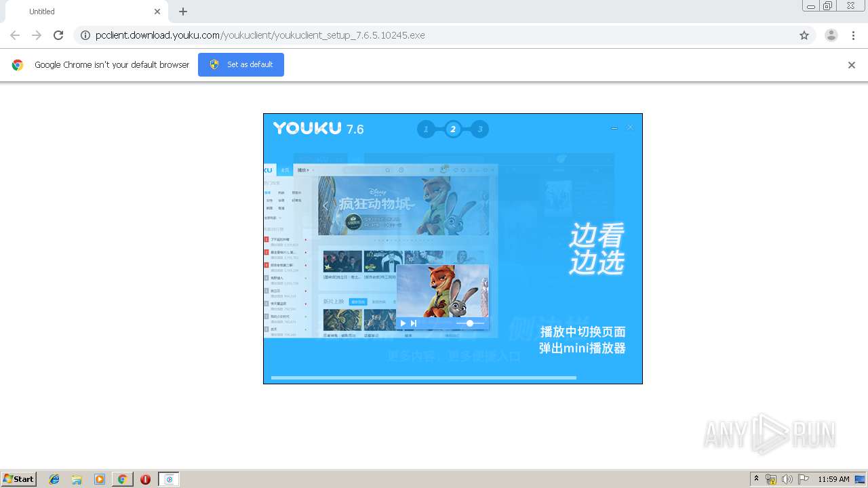Open the network tray icon
The width and height of the screenshot is (868, 488).
[x=771, y=479]
